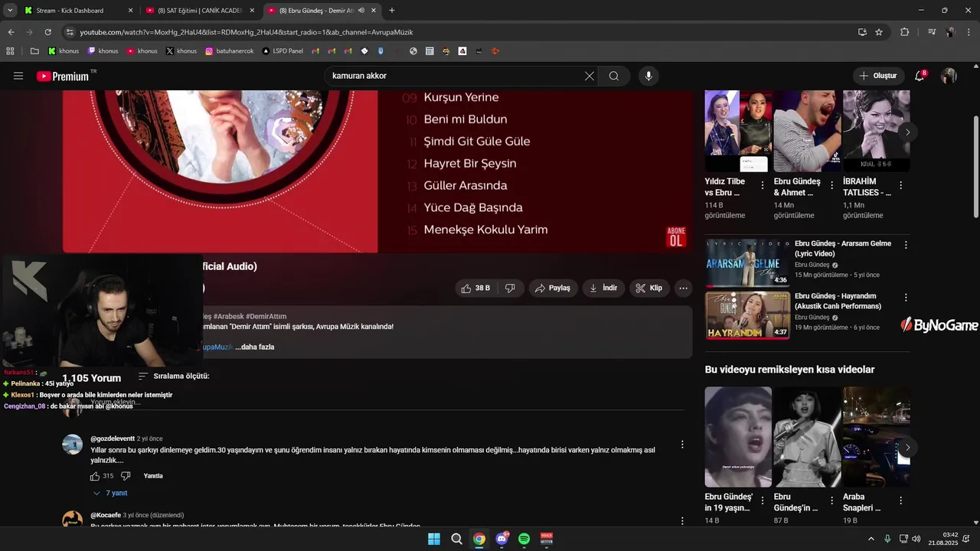This screenshot has height=551, width=980.
Task: Click the ABONE OL subscribe overlay
Action: [x=676, y=236]
